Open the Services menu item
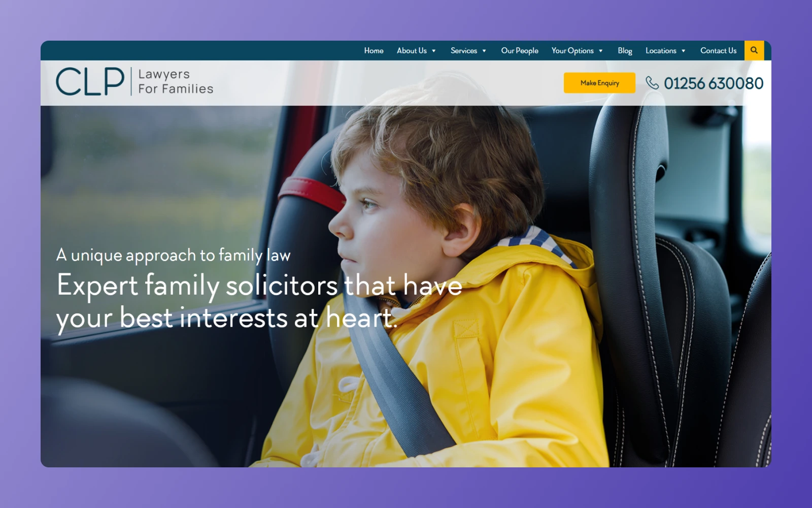Screen dimensions: 812x508 [x=464, y=51]
